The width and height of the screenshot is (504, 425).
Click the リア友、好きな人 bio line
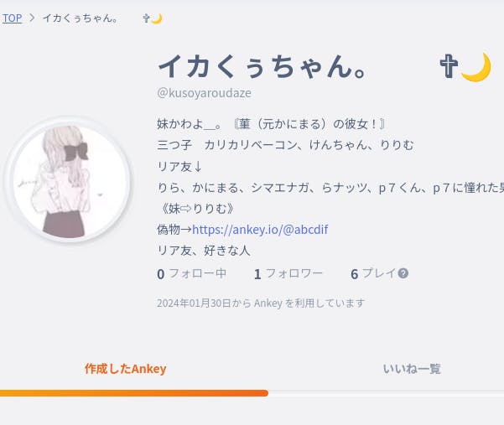pyautogui.click(x=204, y=251)
